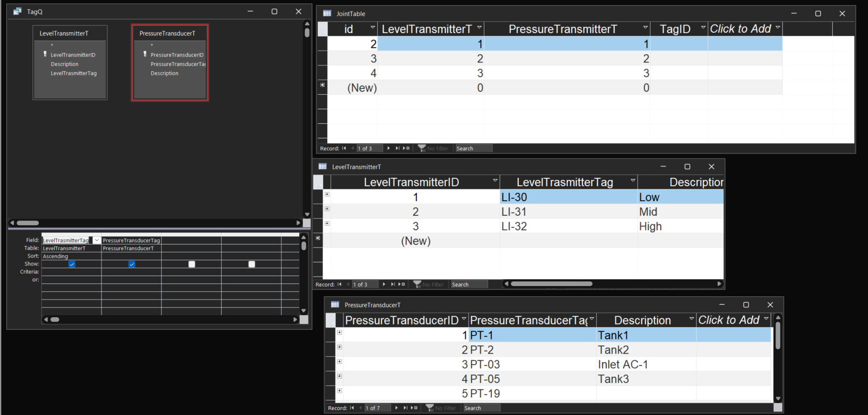This screenshot has height=415, width=868.
Task: Click current record number box in JointTable
Action: tap(369, 148)
